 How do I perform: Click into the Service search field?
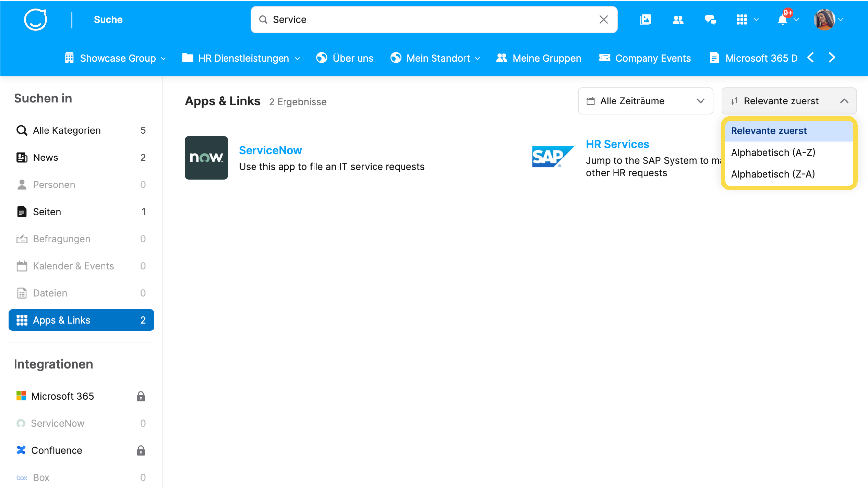click(431, 20)
